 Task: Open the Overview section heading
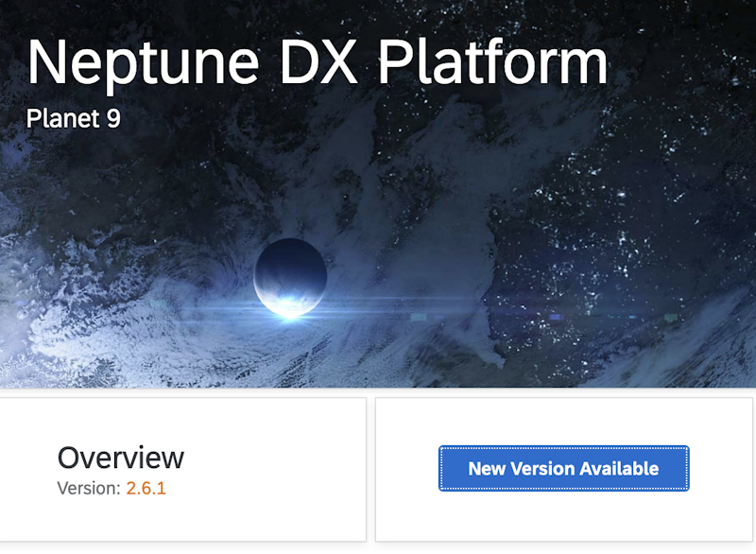(x=122, y=458)
